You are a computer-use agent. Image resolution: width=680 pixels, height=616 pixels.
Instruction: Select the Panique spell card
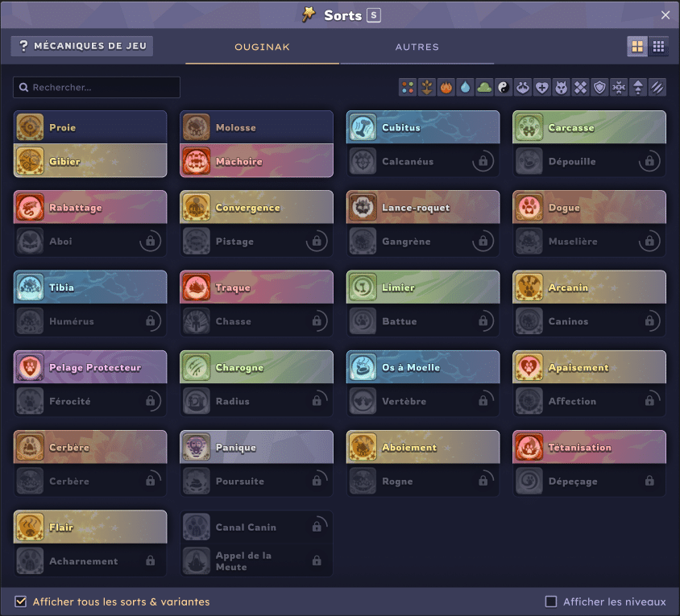click(257, 447)
